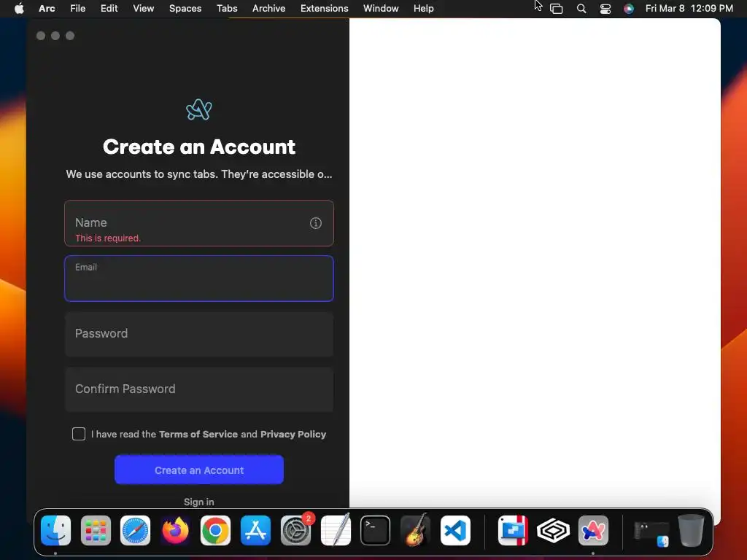This screenshot has height=560, width=747.
Task: Open Control Center in the menu bar
Action: [x=605, y=9]
